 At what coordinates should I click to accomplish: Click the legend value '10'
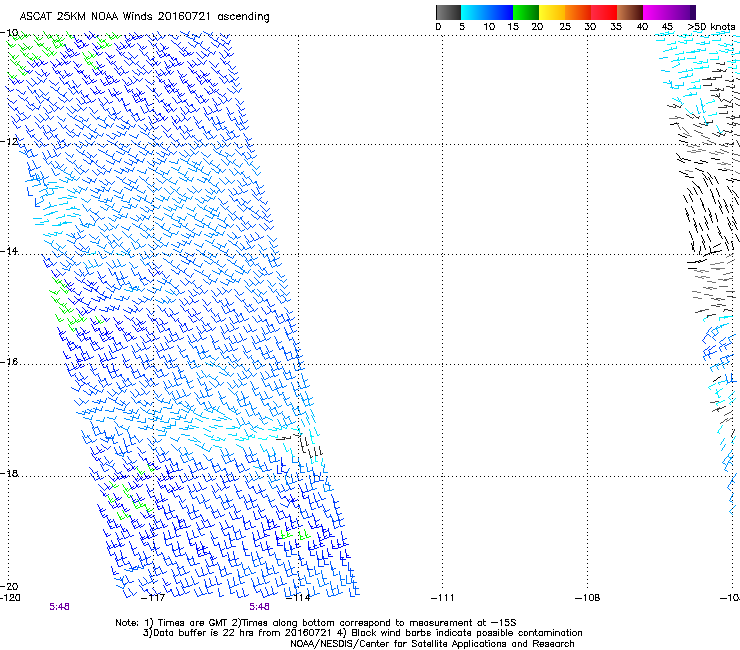click(489, 27)
